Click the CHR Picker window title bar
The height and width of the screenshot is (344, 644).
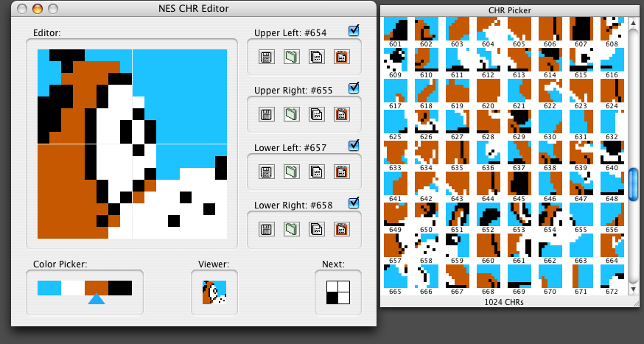pyautogui.click(x=510, y=10)
